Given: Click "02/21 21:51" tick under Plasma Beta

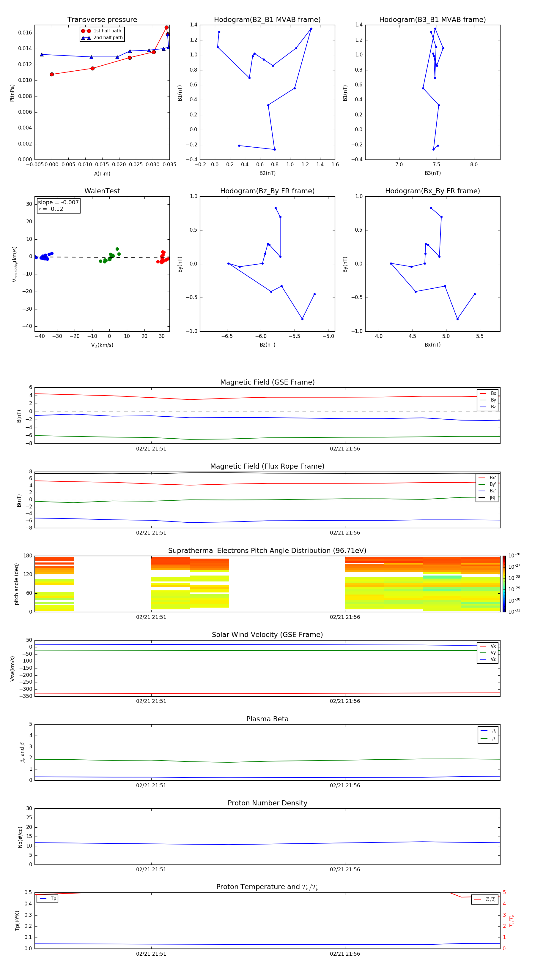Looking at the screenshot, I should (x=151, y=785).
